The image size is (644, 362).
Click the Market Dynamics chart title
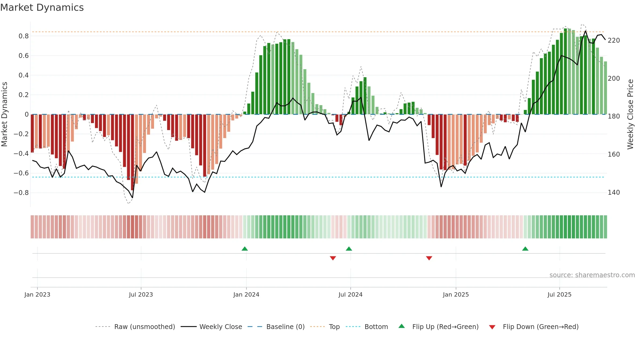42,8
